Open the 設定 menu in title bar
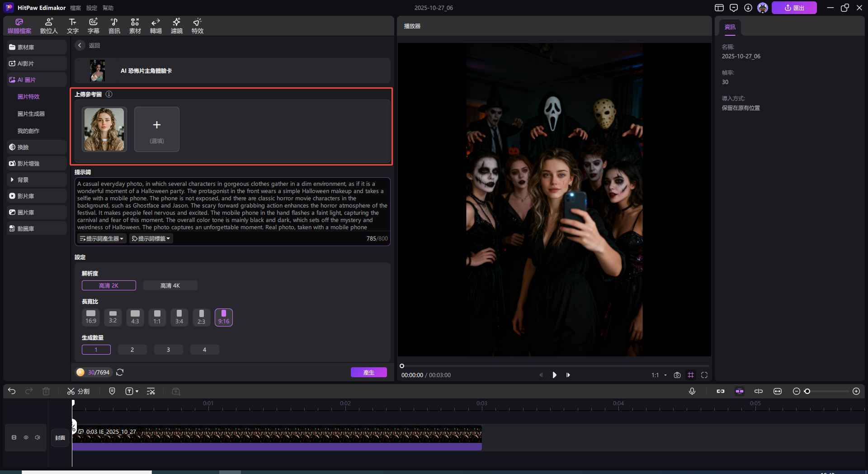 [x=91, y=8]
